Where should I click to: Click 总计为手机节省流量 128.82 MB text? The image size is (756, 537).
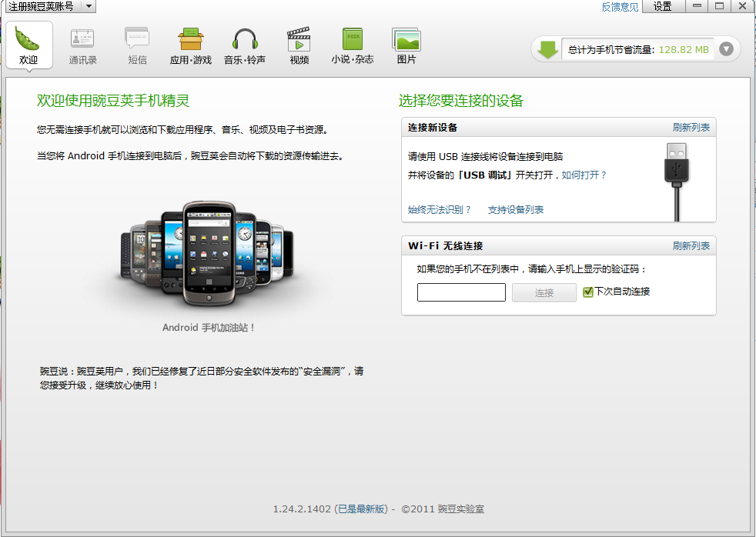coord(638,49)
